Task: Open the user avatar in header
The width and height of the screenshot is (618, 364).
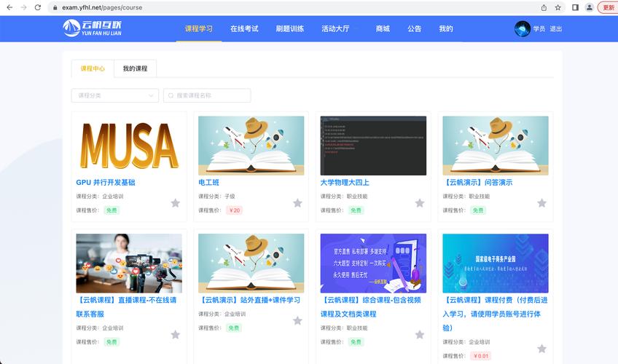Action: pyautogui.click(x=523, y=28)
